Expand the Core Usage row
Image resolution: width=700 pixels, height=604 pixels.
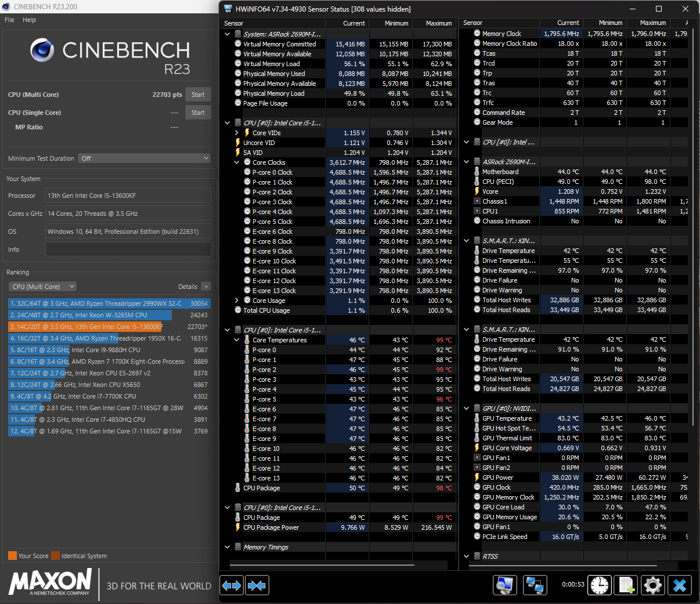pos(237,301)
